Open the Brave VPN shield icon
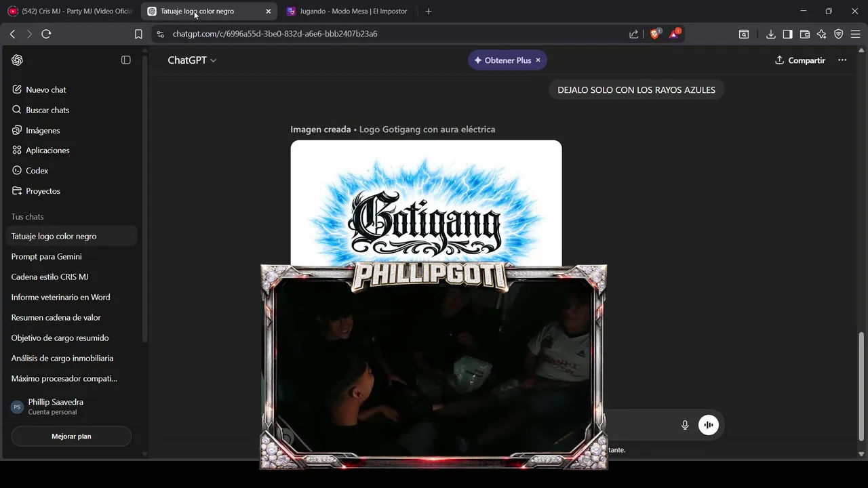Image resolution: width=868 pixels, height=488 pixels. click(839, 34)
